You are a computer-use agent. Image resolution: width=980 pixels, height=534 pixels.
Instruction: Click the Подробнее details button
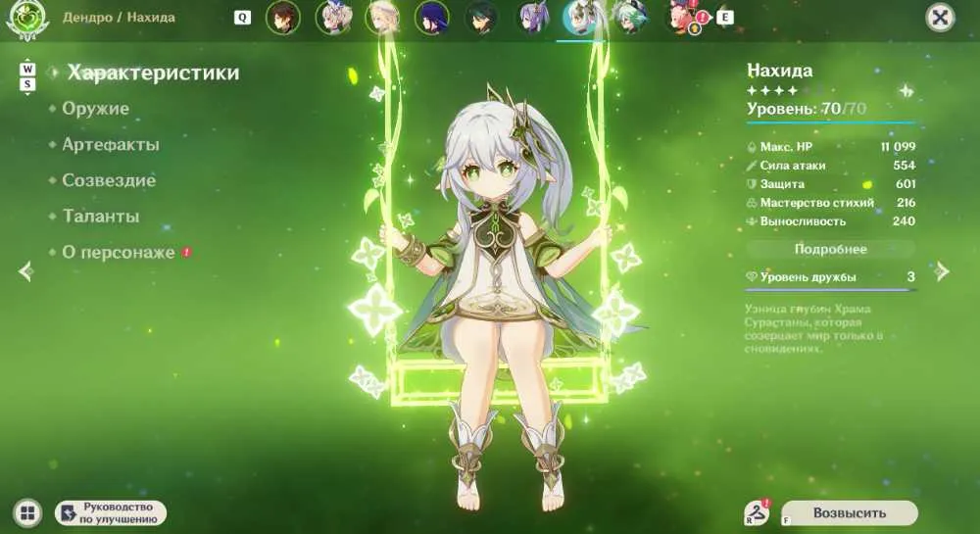click(x=831, y=249)
